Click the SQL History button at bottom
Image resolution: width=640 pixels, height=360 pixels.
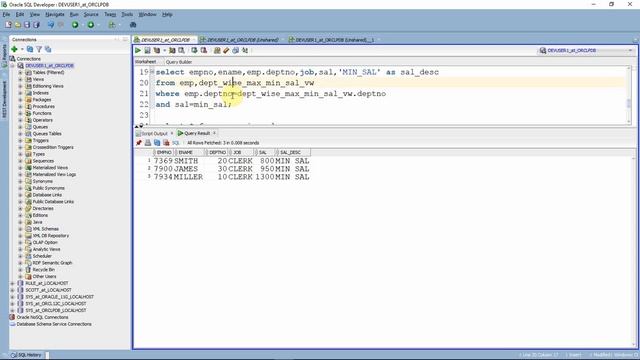(x=28, y=355)
